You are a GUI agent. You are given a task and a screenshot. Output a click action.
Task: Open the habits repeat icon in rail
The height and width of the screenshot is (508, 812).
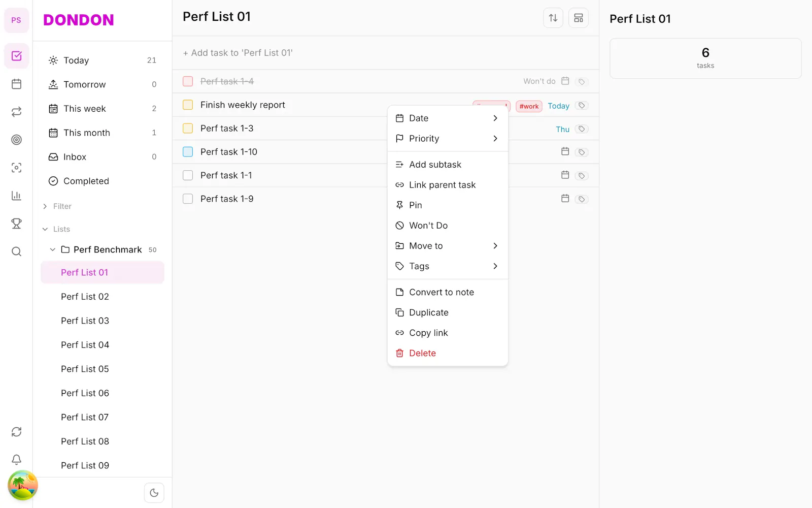click(16, 112)
